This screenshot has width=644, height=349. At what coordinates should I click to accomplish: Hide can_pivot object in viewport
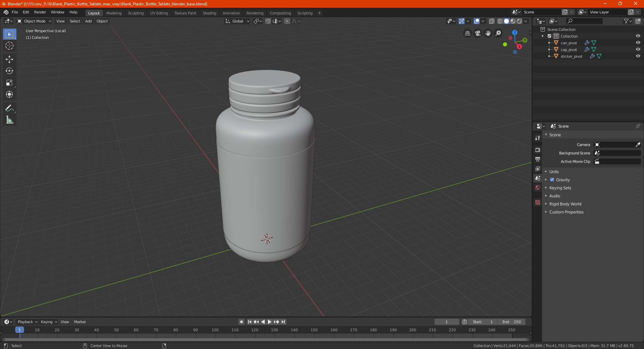(638, 43)
